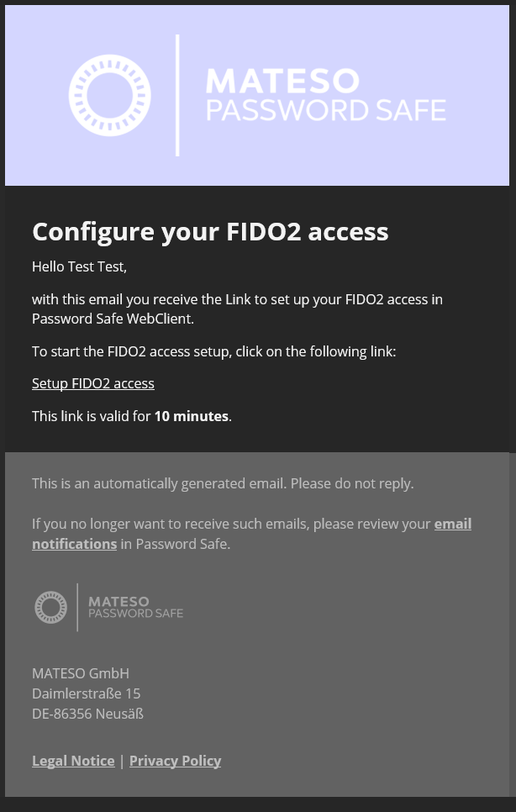Open the email notifications link
Image resolution: width=516 pixels, height=812 pixels.
pos(251,534)
